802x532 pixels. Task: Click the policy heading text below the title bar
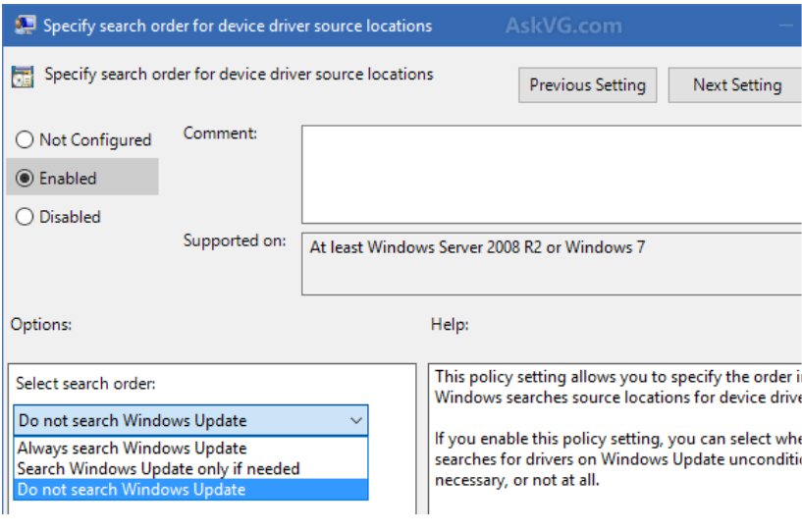(239, 75)
